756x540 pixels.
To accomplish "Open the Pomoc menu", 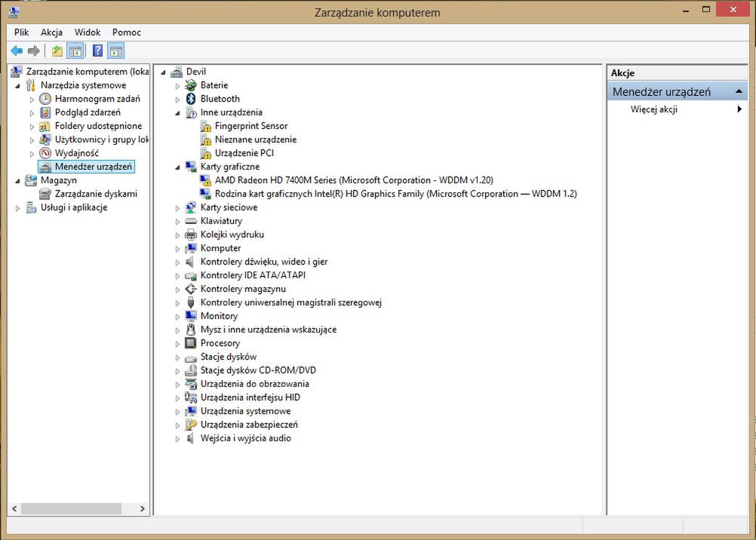I will [126, 32].
